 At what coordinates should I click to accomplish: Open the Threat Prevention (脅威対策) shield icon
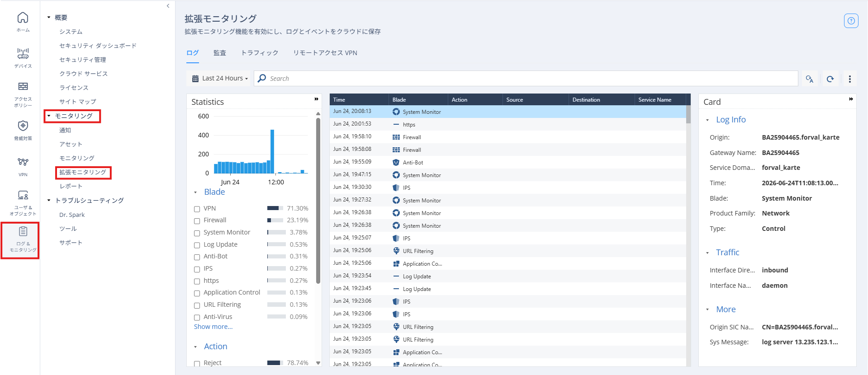[23, 131]
